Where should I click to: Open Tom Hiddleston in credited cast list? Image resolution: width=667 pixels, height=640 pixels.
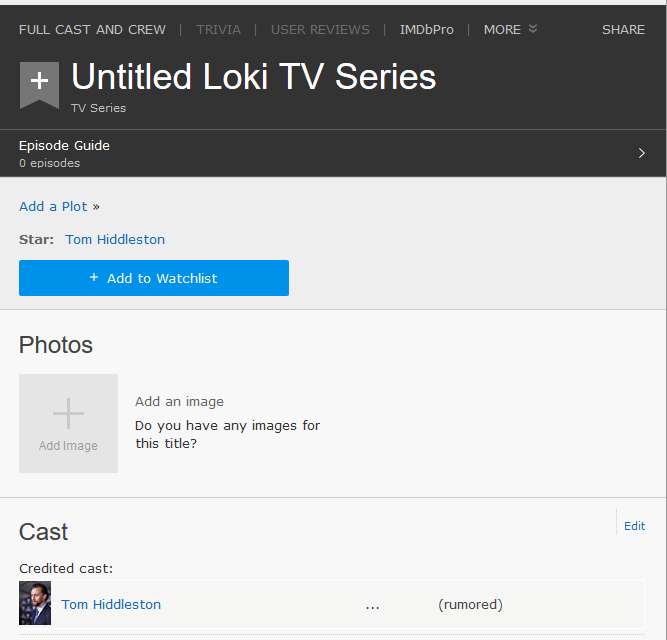(111, 604)
